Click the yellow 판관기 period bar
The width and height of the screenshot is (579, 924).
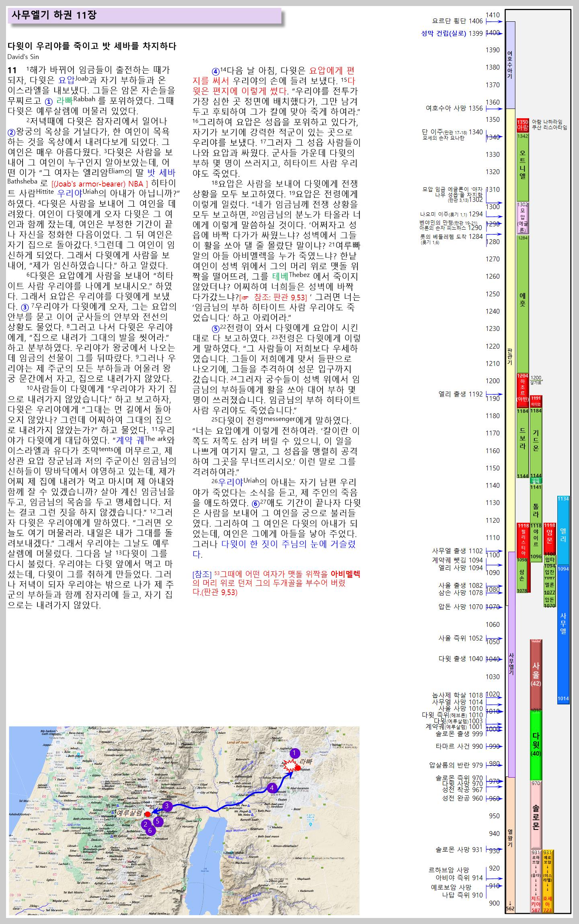click(x=510, y=356)
